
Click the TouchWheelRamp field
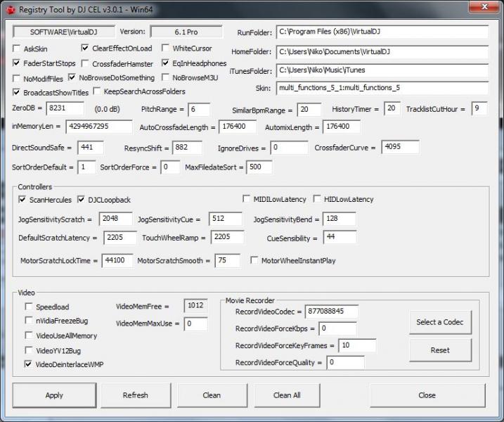pos(228,237)
